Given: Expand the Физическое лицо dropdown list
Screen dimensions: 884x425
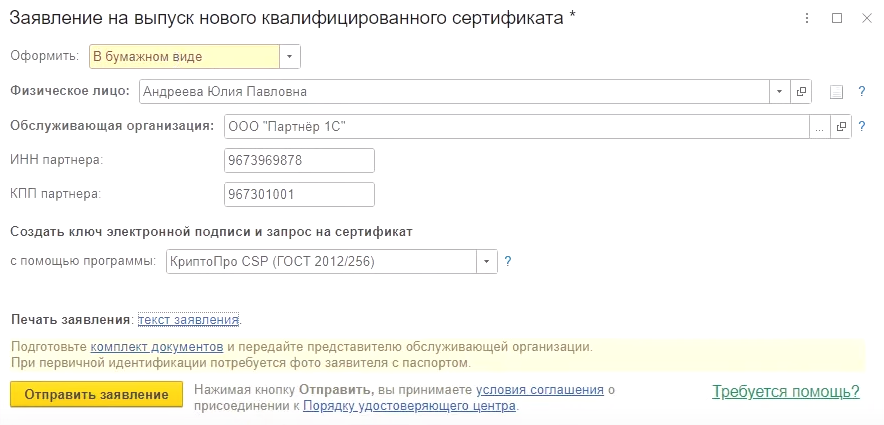Looking at the screenshot, I should [x=779, y=92].
